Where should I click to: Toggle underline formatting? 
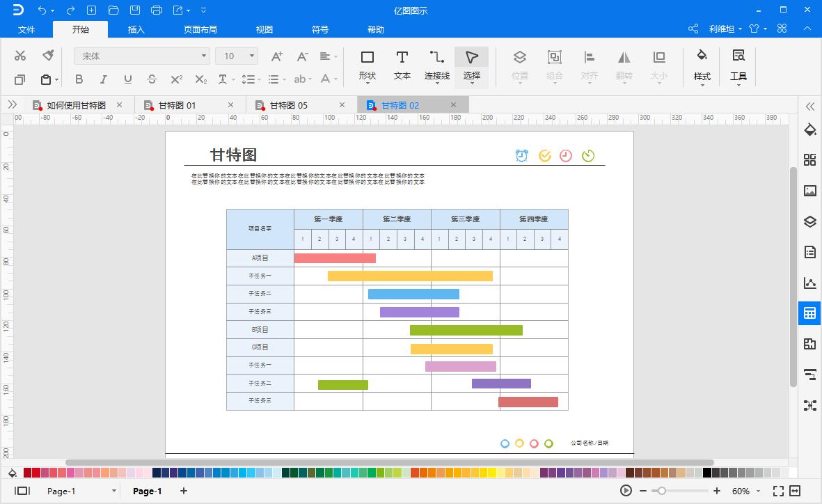coord(127,79)
